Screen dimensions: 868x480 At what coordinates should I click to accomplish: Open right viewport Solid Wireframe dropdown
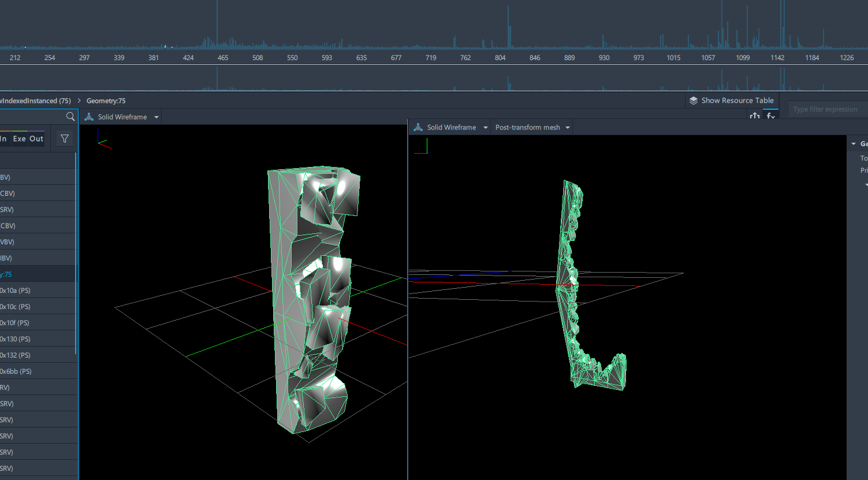486,128
